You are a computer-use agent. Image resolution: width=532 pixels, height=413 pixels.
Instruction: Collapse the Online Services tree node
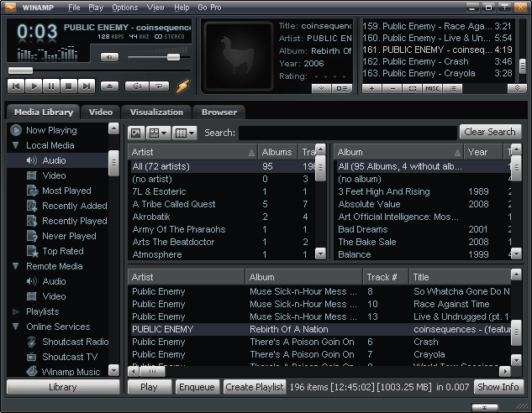(x=16, y=327)
